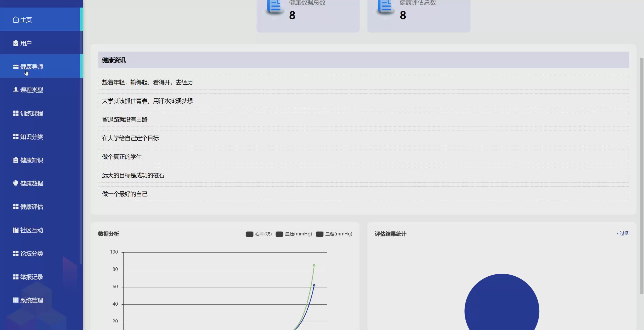644x330 pixels.
Task: Toggle the 血压(mmHg) legend series
Action: click(294, 234)
